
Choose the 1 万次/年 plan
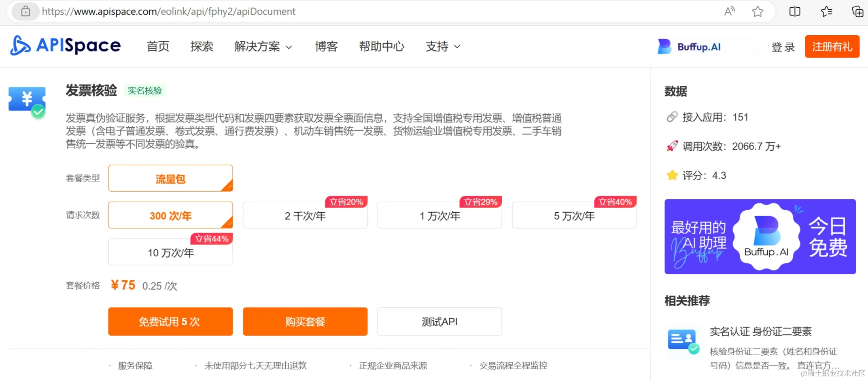[439, 216]
